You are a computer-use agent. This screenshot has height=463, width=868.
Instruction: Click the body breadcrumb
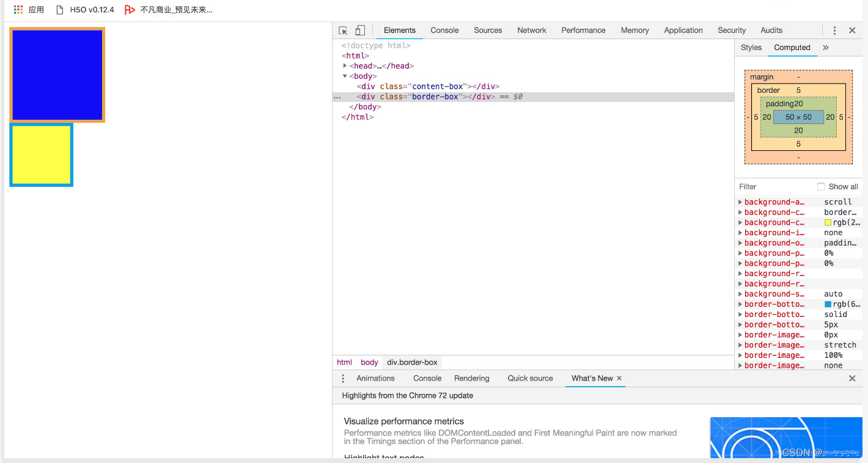coord(369,362)
